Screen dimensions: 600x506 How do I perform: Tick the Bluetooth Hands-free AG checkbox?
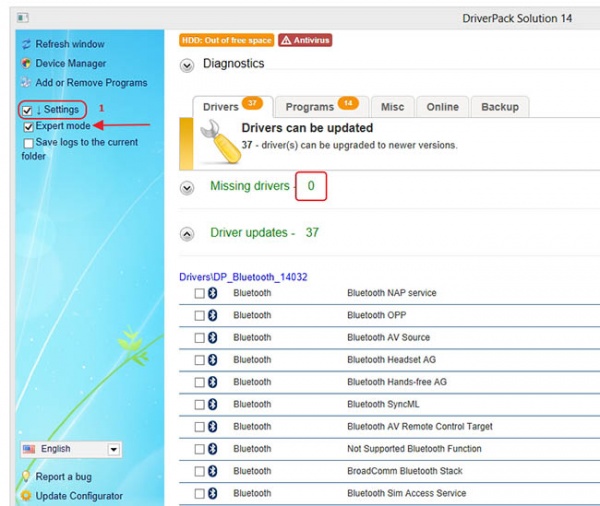pos(199,382)
